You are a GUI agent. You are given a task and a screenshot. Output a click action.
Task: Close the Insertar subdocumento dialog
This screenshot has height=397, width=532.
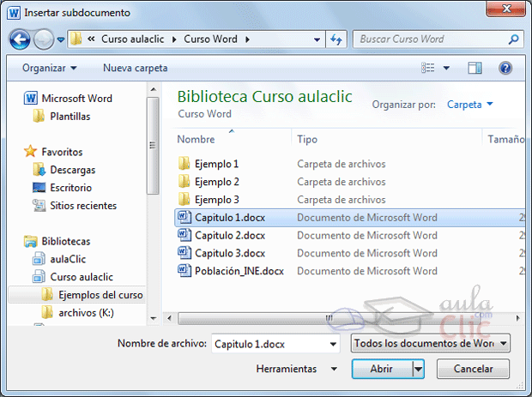(505, 9)
